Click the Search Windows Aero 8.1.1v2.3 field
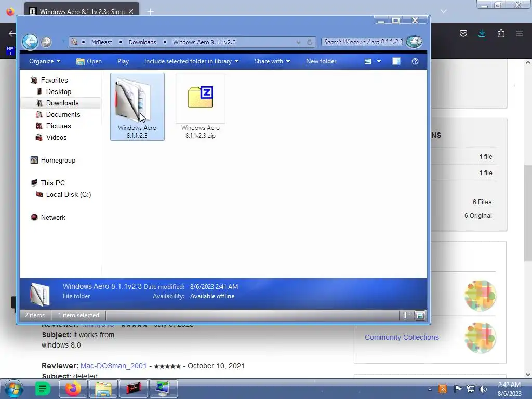Image resolution: width=532 pixels, height=399 pixels. pyautogui.click(x=362, y=42)
